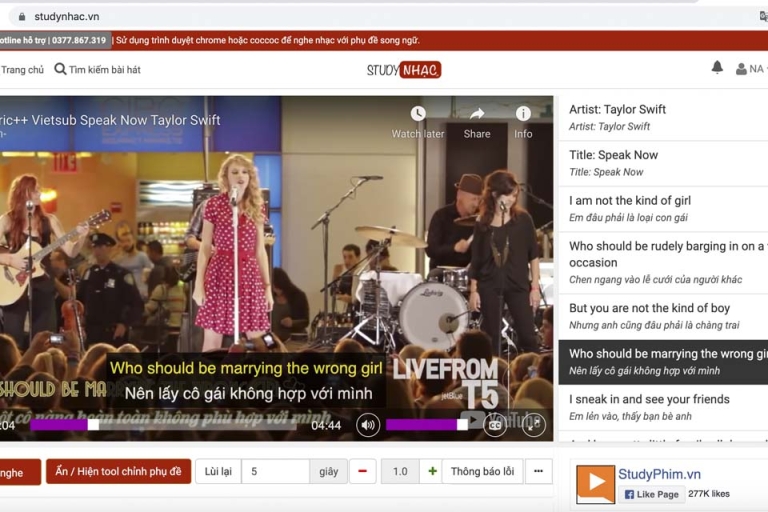Open the NA user account dropdown

click(x=750, y=69)
